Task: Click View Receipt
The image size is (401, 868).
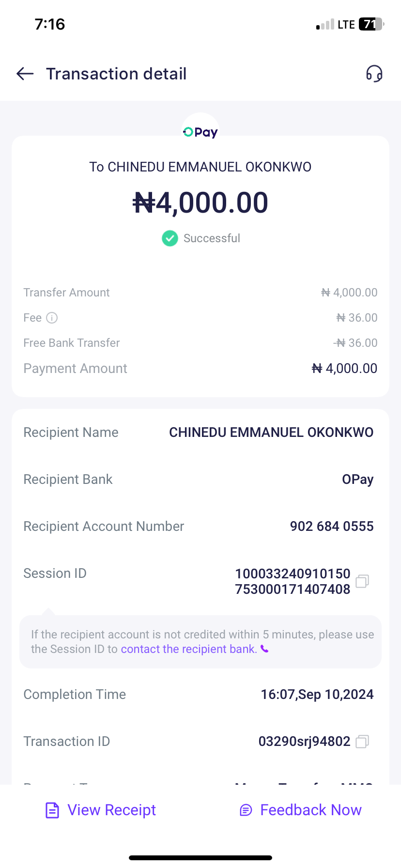Action: 111,810
